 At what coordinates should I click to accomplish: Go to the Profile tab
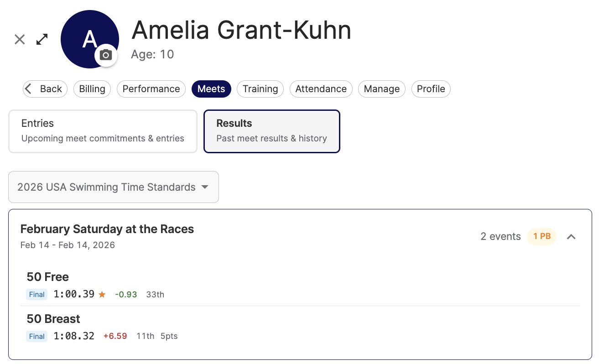(x=431, y=89)
